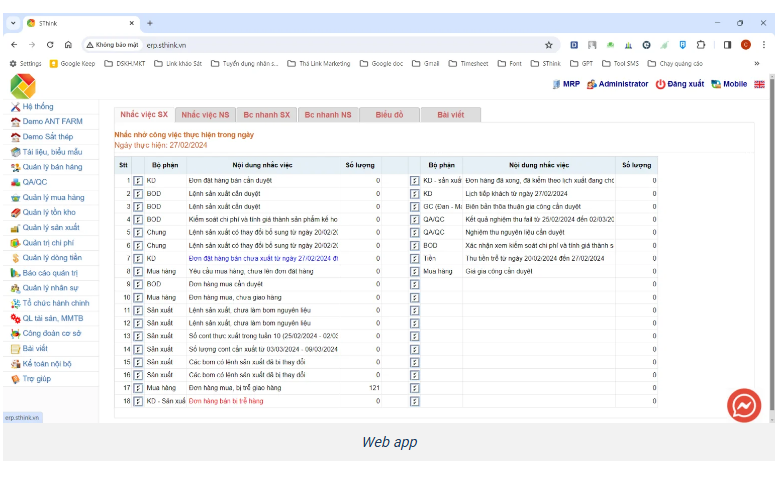The width and height of the screenshot is (783, 482).
Task: Open detail icon for row 17 Mua hàng
Action: (137, 387)
